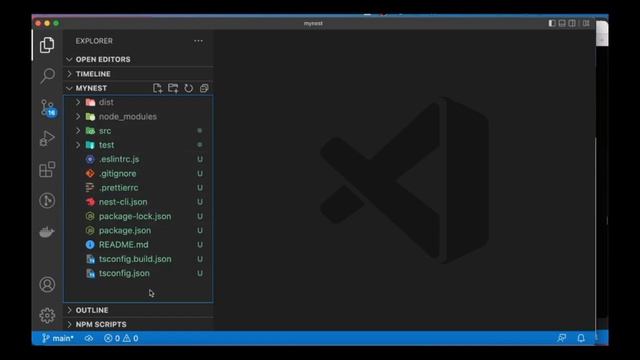
Task: Open Customize Layout icon in title bar
Action: 586,23
